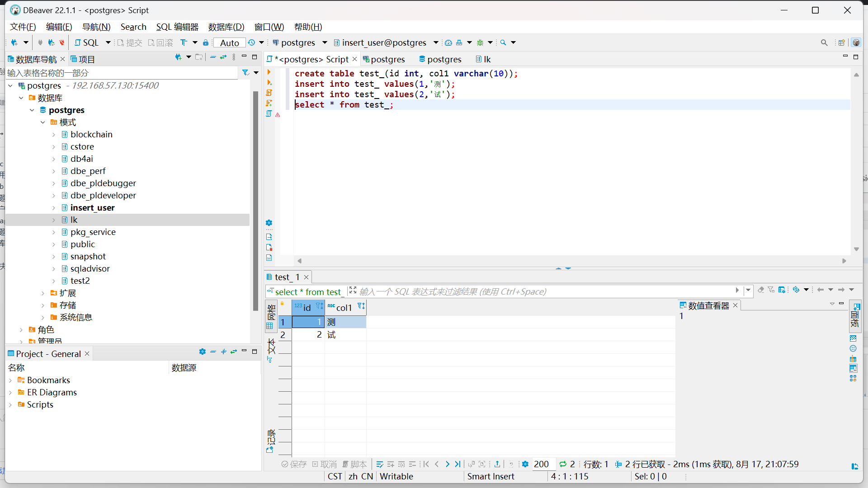868x488 pixels.
Task: Expand the blockchain schema node
Action: tap(54, 135)
